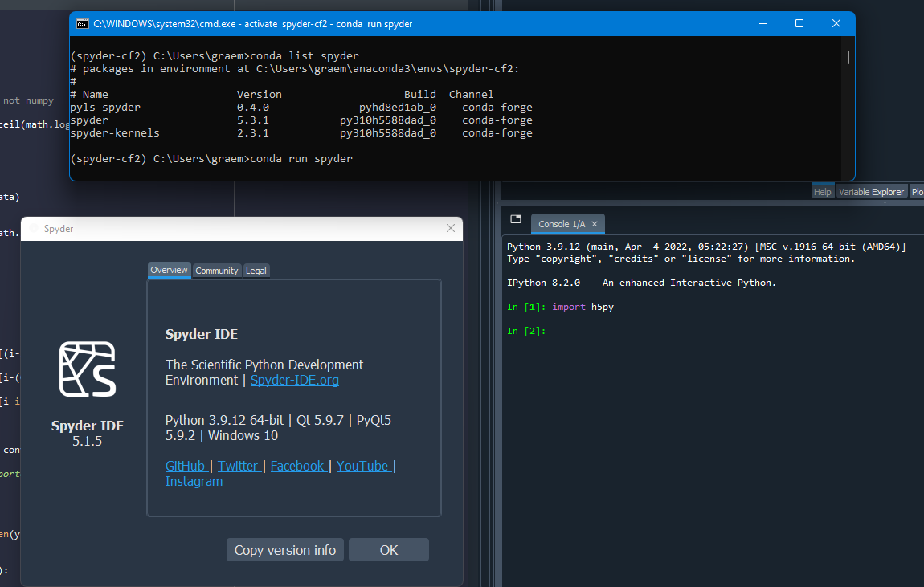Confirm the About dialog with OK

[x=388, y=549]
